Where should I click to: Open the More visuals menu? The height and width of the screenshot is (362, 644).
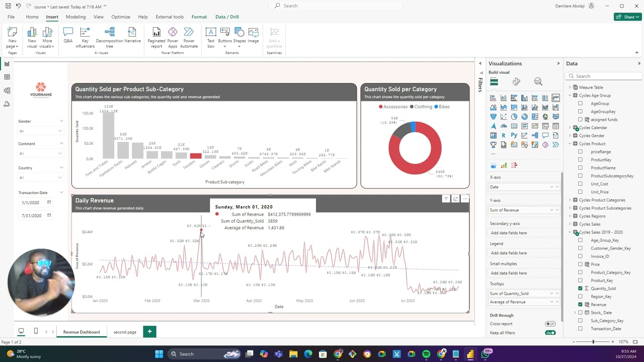47,38
